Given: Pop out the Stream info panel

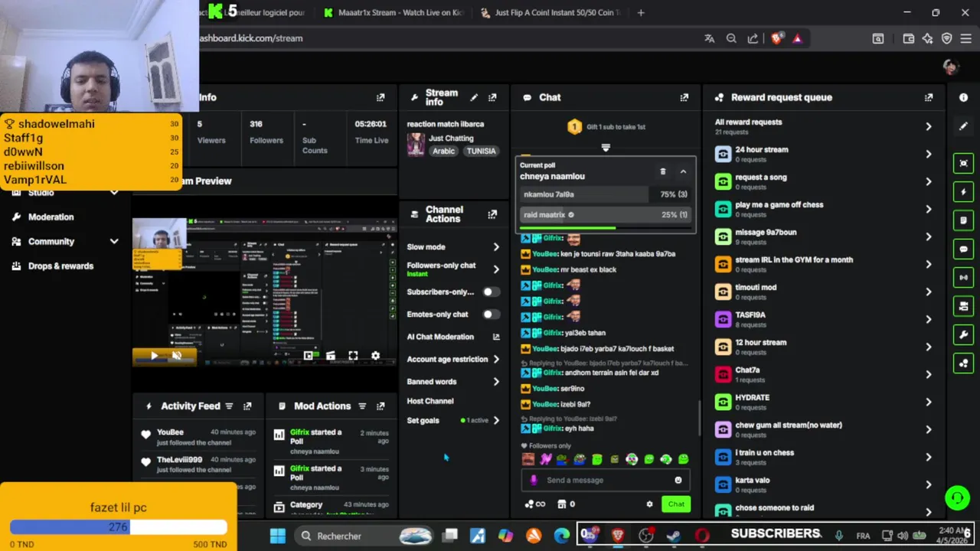Looking at the screenshot, I should [x=492, y=97].
